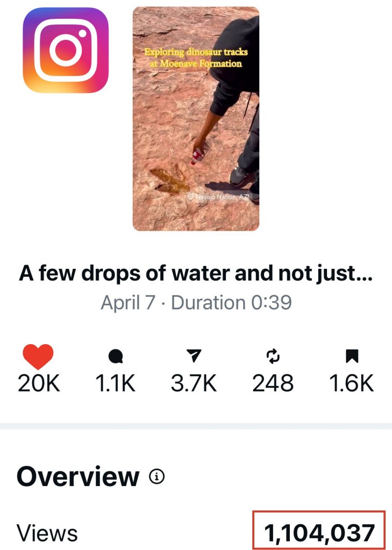Open the Overview info icon
The height and width of the screenshot is (550, 392).
[156, 476]
